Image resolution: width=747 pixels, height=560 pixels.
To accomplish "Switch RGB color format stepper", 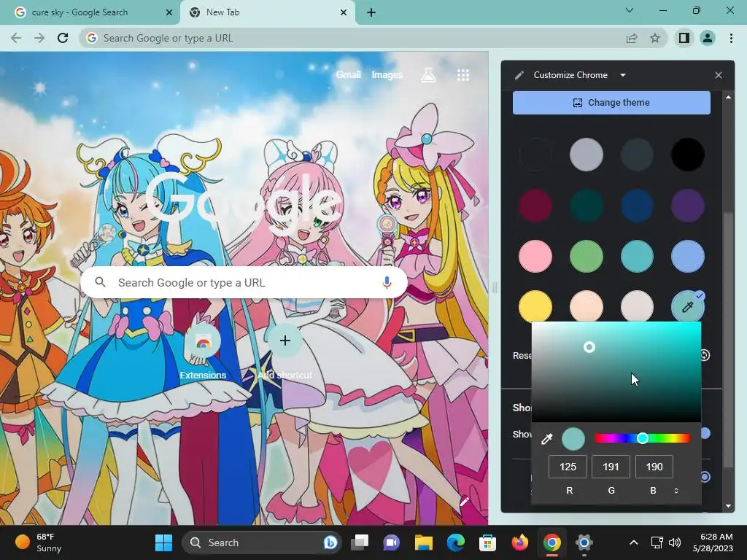I will (x=676, y=491).
